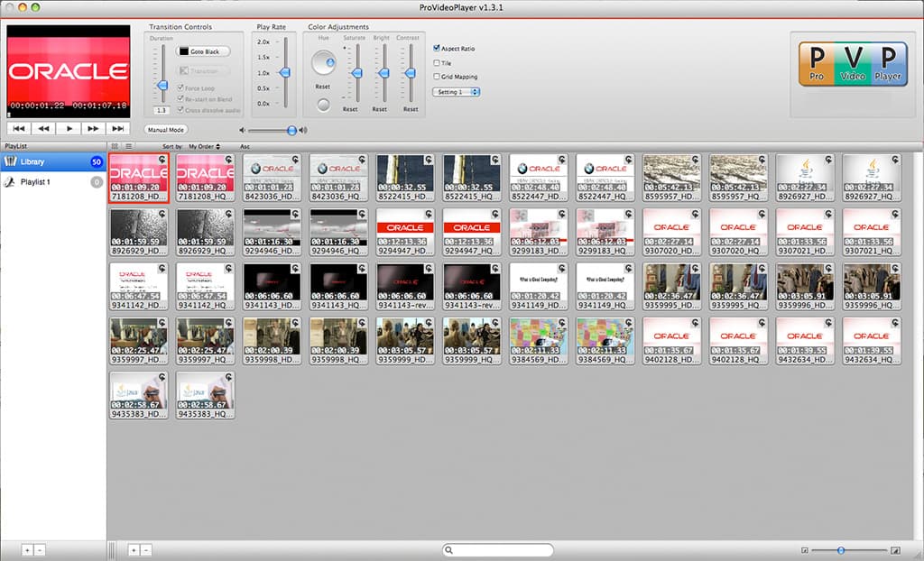Click the corner badge icon on 9294947_HD clip

point(429,214)
